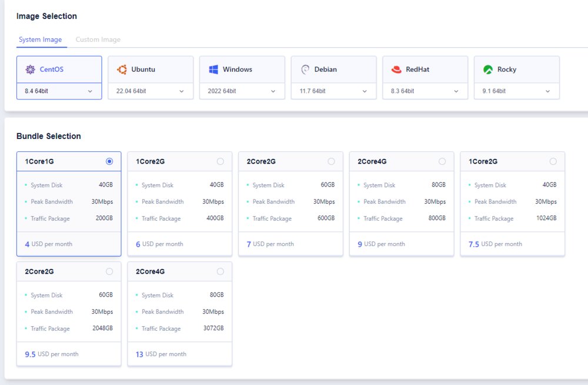Click the "Bundle Selection" heading

49,136
